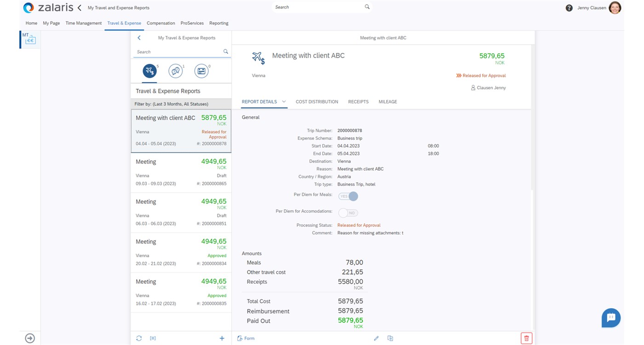Click the copy report icon
The width and height of the screenshot is (644, 345).
pos(390,338)
